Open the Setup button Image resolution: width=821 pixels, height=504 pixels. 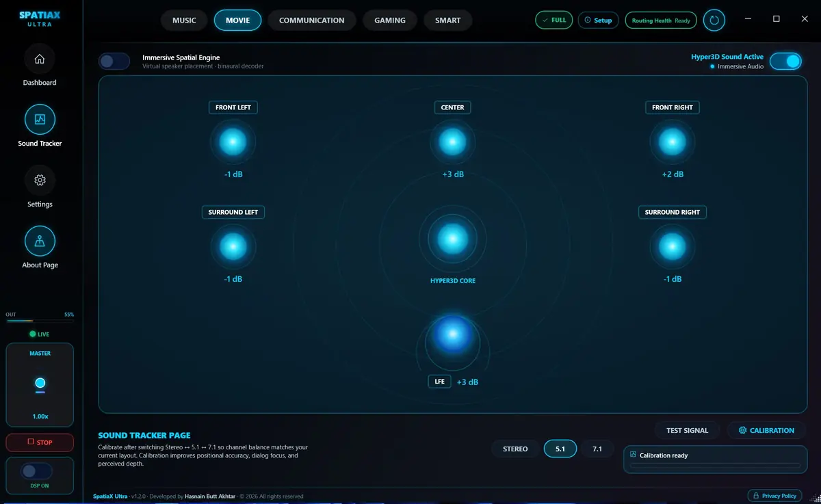(x=599, y=20)
